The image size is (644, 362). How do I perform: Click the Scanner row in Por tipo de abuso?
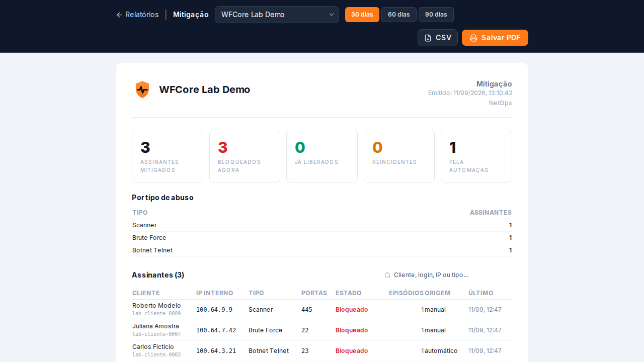(322, 225)
